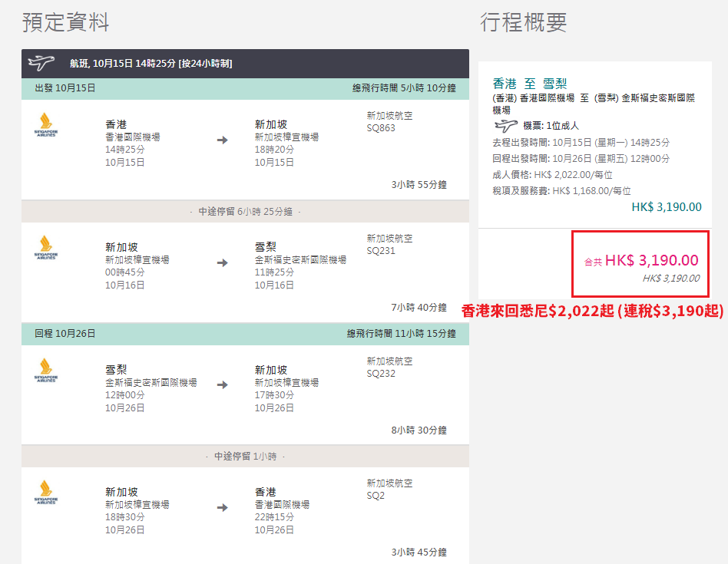This screenshot has width=728, height=564.
Task: Click the 航班, 10月15日 14時25分 header text
Action: 151,63
